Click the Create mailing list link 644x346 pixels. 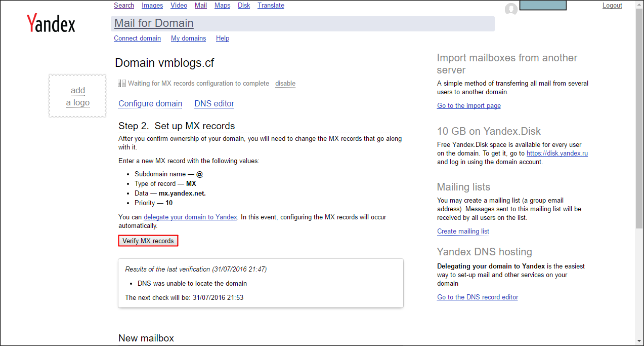[x=463, y=232]
